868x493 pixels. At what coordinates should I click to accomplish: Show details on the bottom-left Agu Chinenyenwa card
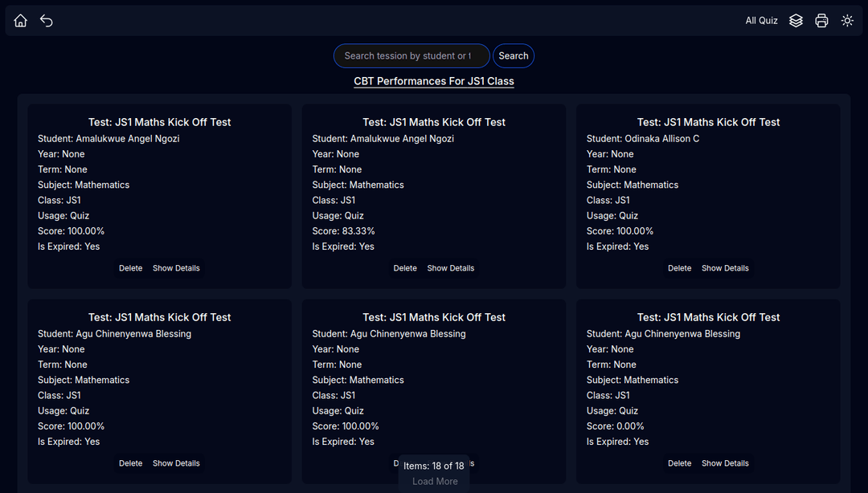[176, 462]
